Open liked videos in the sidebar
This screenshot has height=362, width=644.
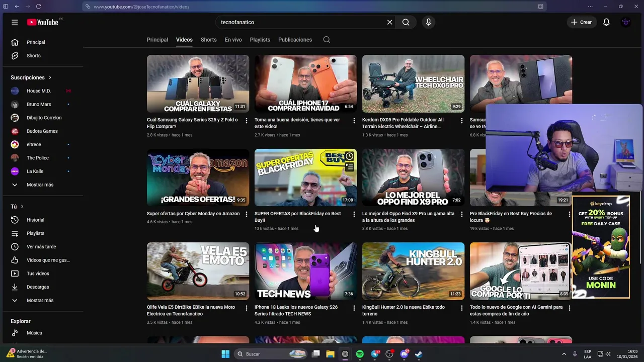42,260
